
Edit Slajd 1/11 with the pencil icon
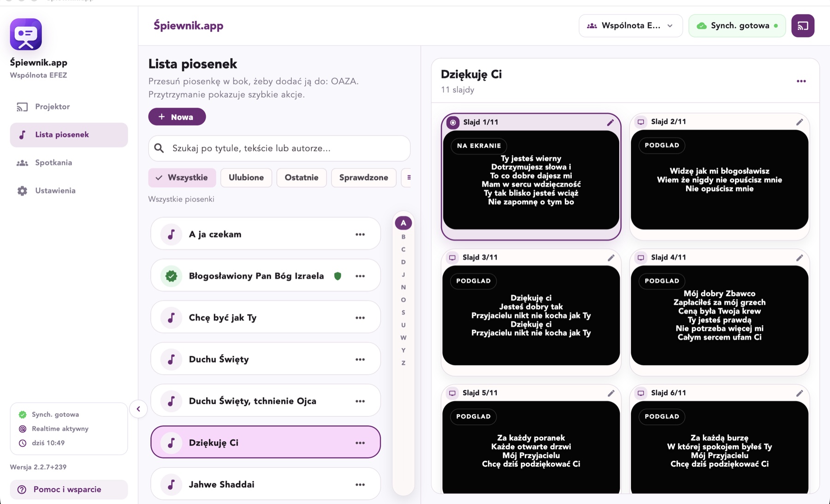click(611, 122)
